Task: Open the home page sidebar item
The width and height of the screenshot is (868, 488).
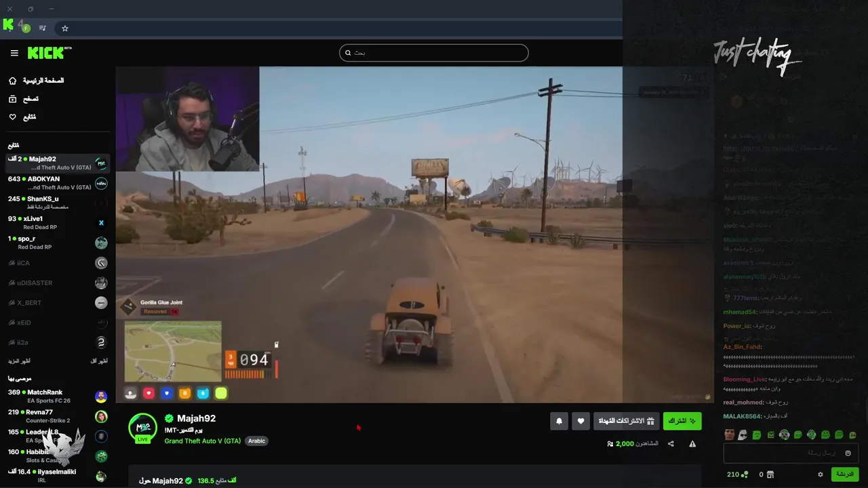Action: [x=37, y=81]
